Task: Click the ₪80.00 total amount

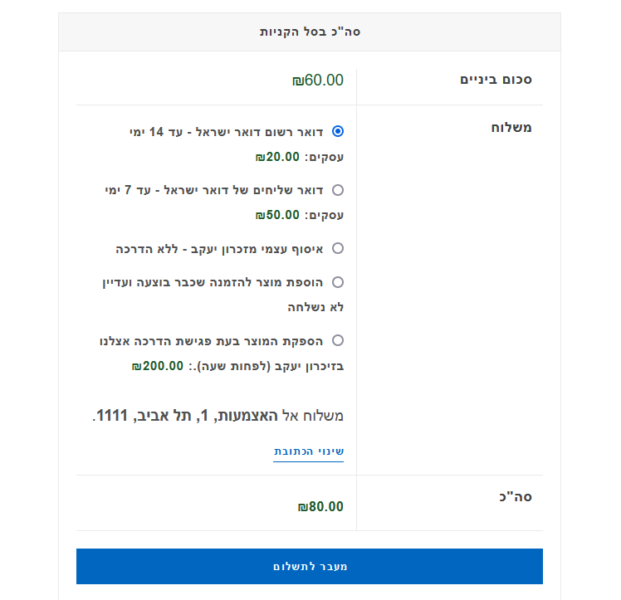Action: pyautogui.click(x=320, y=507)
